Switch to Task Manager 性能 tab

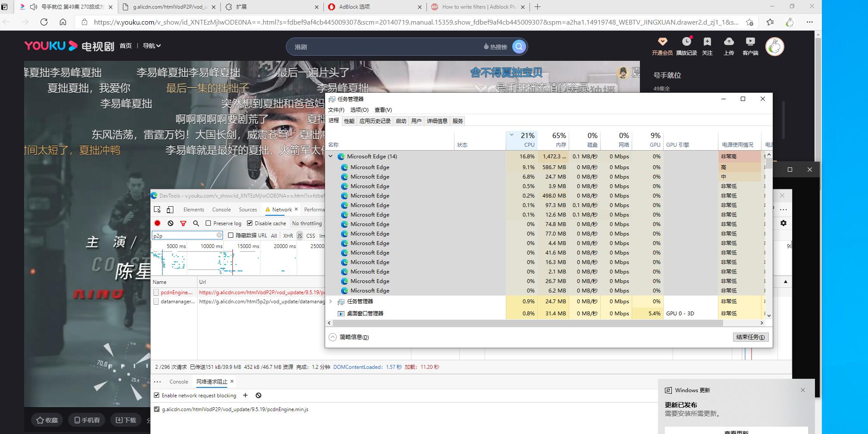click(349, 121)
